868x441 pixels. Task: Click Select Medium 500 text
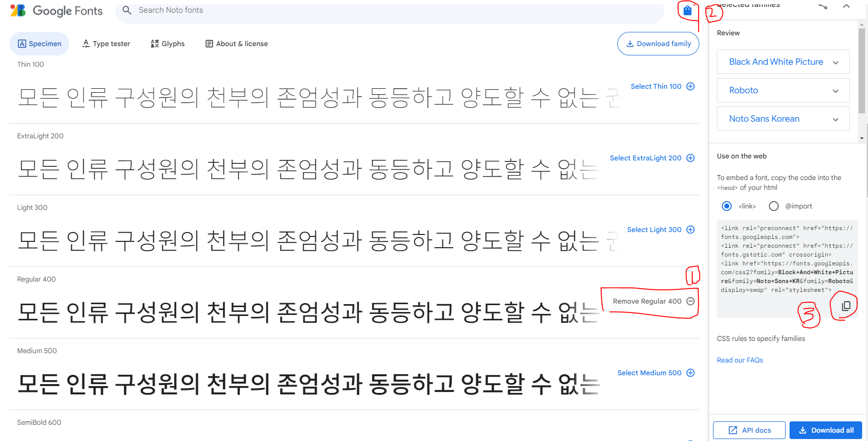[649, 373]
